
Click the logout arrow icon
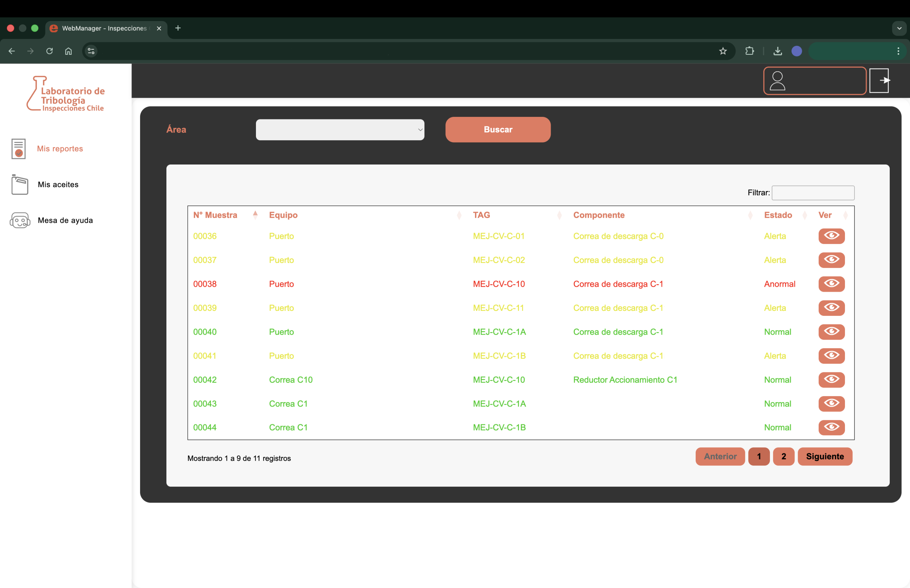coord(879,81)
